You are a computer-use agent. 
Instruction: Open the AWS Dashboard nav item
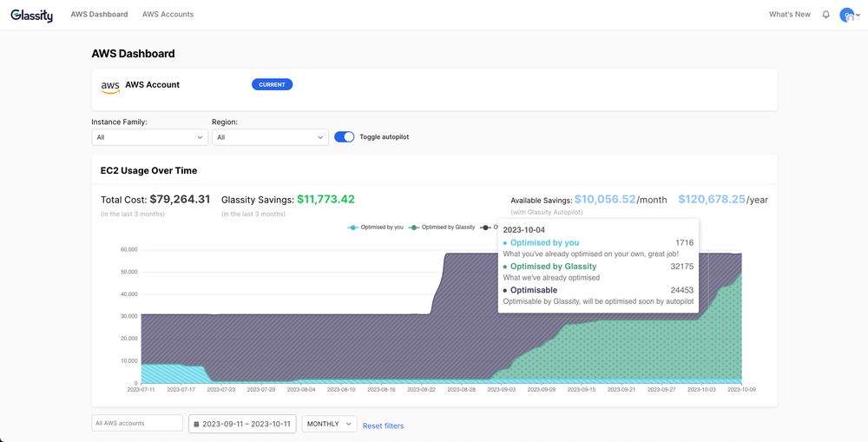click(x=99, y=15)
